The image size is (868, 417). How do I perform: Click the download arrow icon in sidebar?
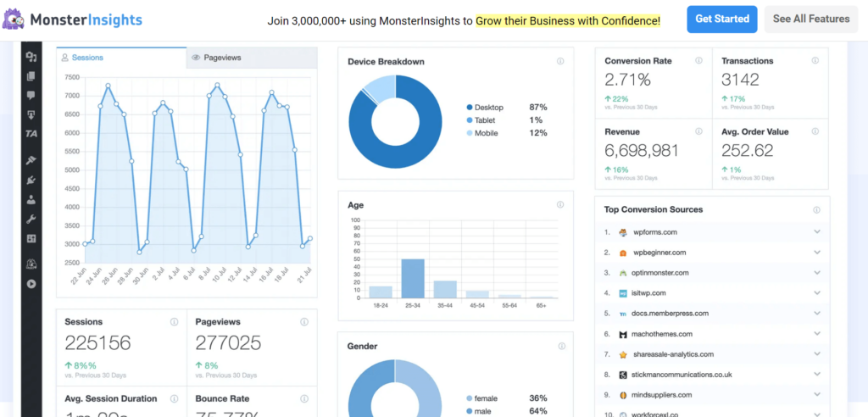point(31,114)
